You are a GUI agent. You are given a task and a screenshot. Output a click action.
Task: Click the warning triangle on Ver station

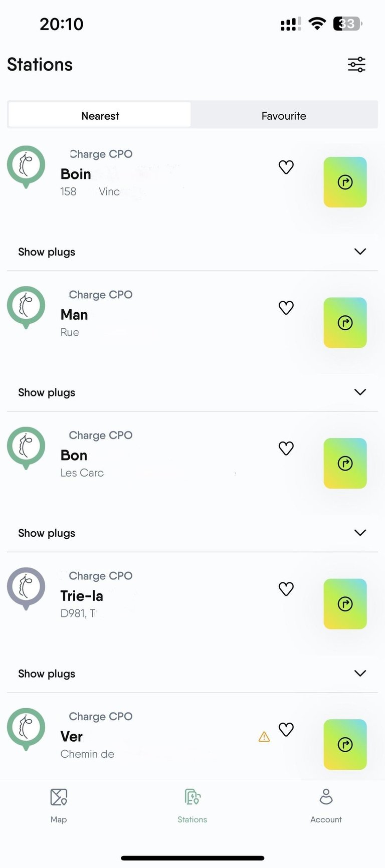click(264, 737)
